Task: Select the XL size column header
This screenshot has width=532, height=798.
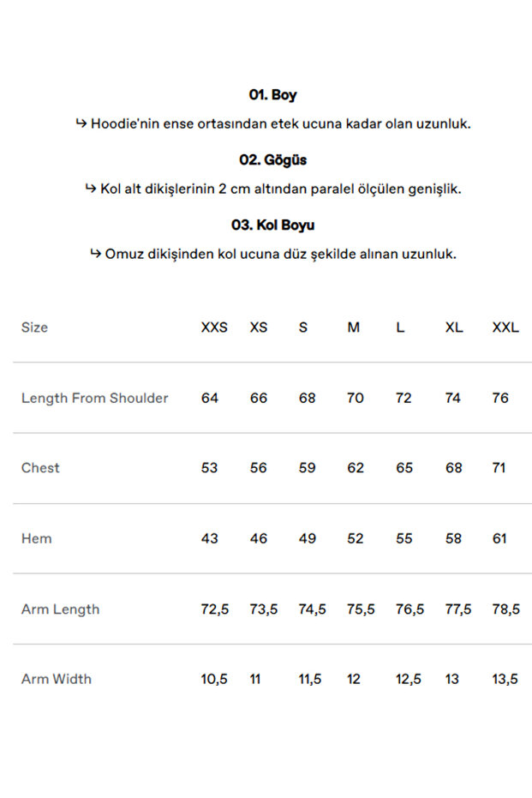Action: 454,327
